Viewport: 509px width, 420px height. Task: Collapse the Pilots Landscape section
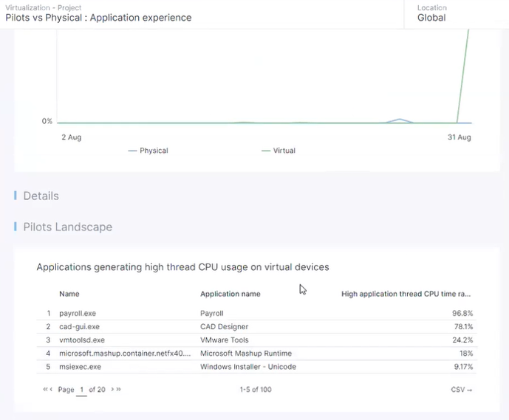point(67,227)
